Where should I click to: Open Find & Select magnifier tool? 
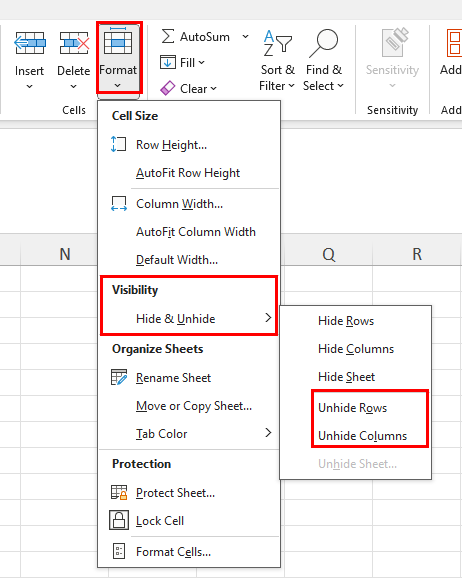click(323, 61)
